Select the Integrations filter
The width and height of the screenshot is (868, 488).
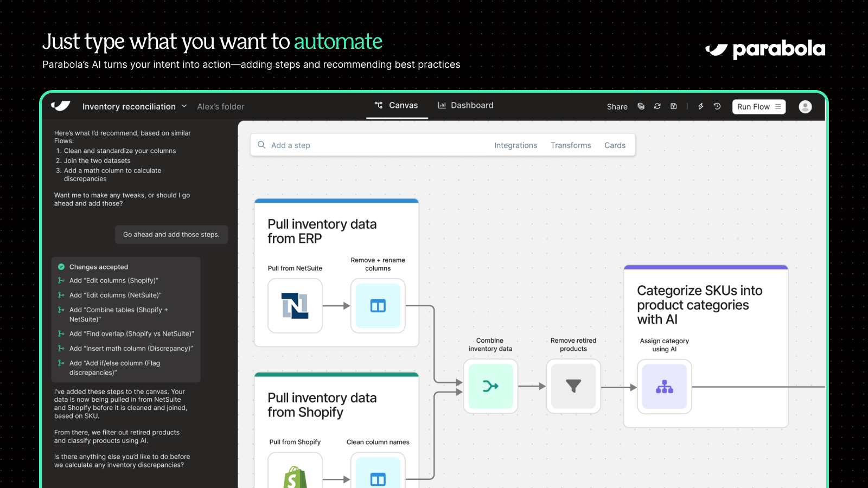click(515, 145)
